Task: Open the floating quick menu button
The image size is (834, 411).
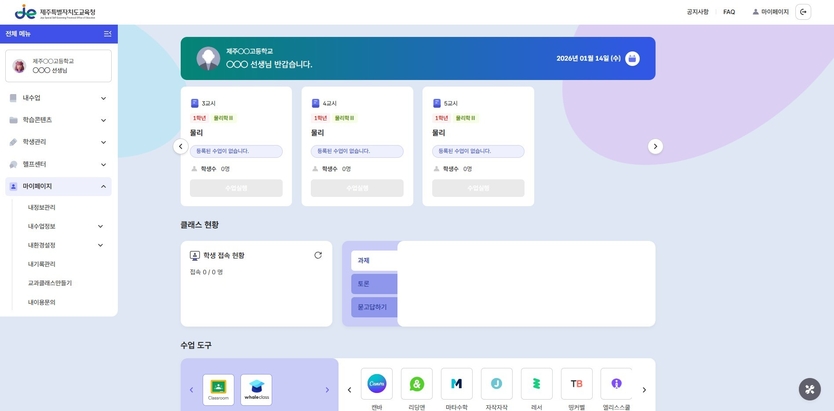Action: tap(810, 389)
